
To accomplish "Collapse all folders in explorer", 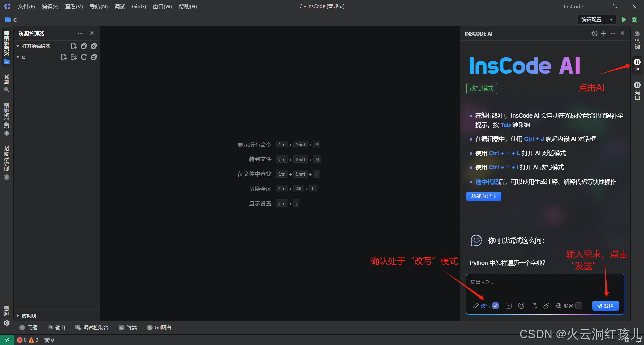I will point(94,57).
